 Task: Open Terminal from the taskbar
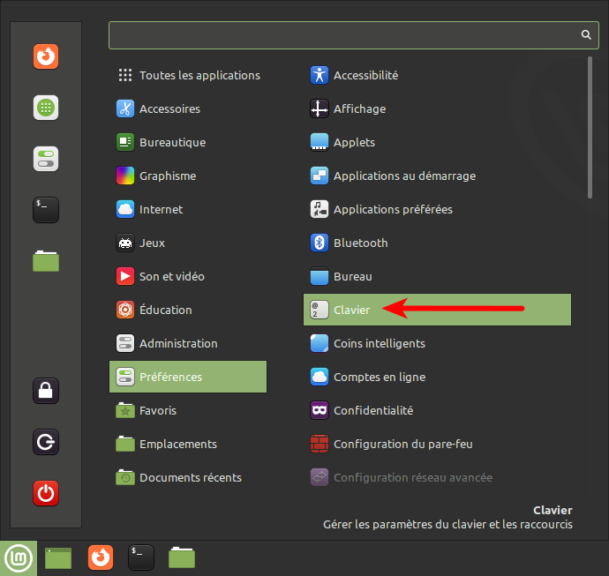click(141, 557)
